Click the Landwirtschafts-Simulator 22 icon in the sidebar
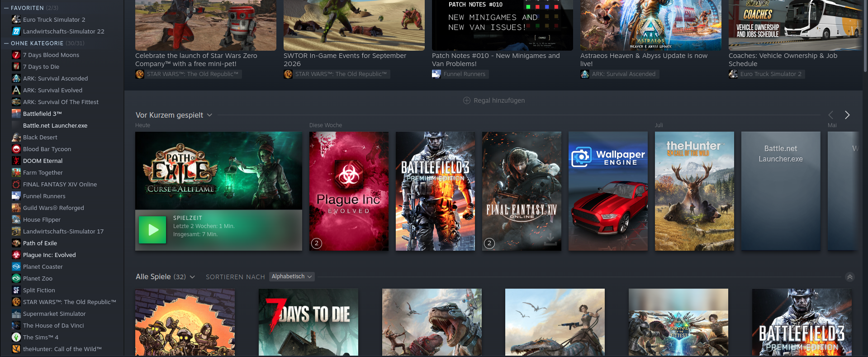Screen dimensions: 868x357 point(16,31)
